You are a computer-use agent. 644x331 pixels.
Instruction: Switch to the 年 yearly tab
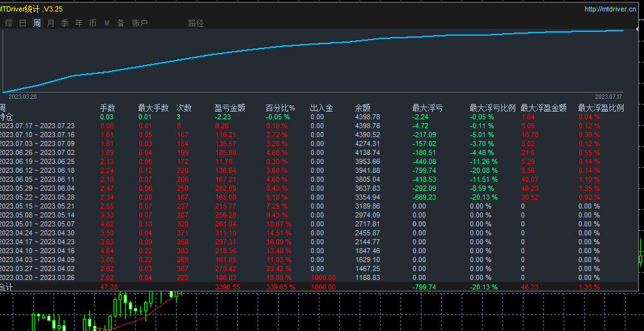pos(79,24)
